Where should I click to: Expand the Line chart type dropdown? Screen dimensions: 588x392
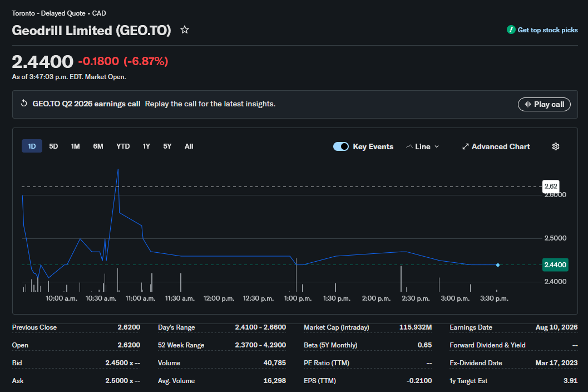click(x=422, y=146)
